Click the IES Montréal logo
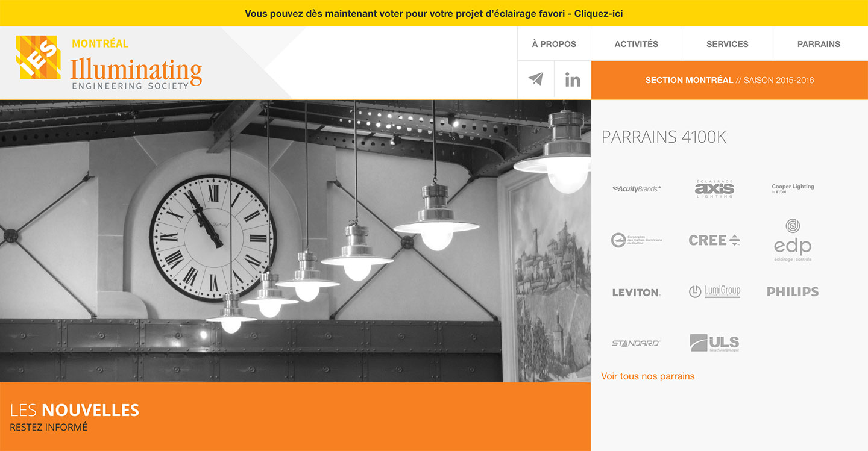Viewport: 868px width, 451px height. click(x=108, y=62)
